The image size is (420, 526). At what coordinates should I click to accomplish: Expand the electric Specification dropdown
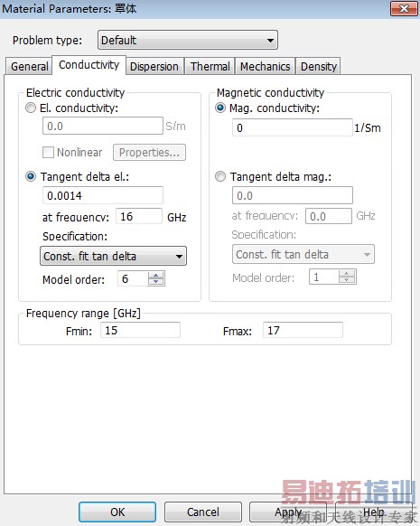[x=113, y=257]
